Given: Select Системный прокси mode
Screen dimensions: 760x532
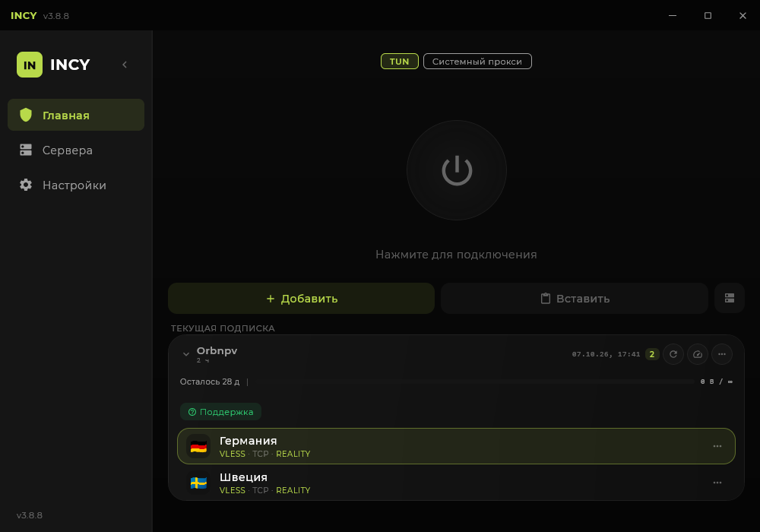Looking at the screenshot, I should 477,62.
